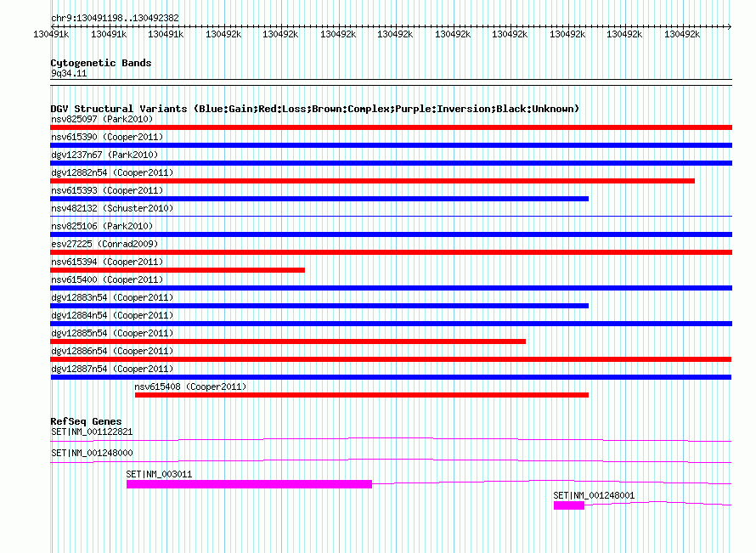Viewport: 756px width, 553px height.
Task: Select the nsv615400 (Cooper2011) label
Action: pyautogui.click(x=107, y=279)
